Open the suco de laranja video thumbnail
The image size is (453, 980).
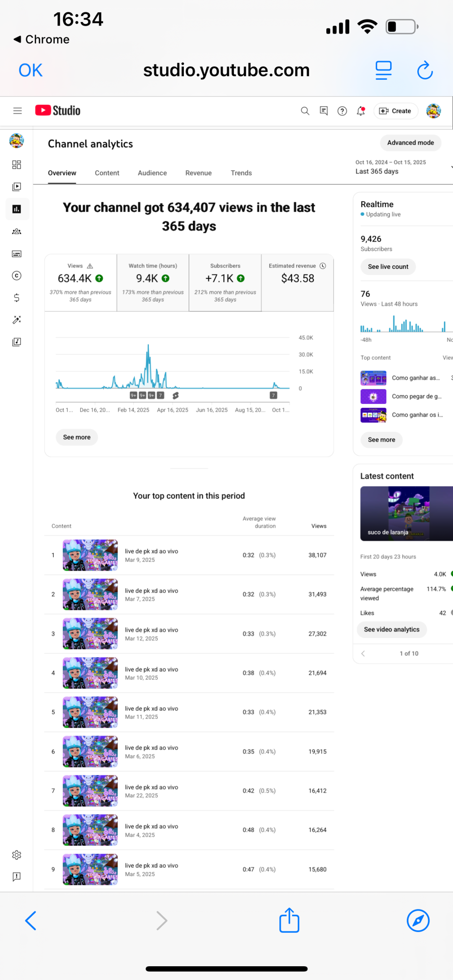406,513
